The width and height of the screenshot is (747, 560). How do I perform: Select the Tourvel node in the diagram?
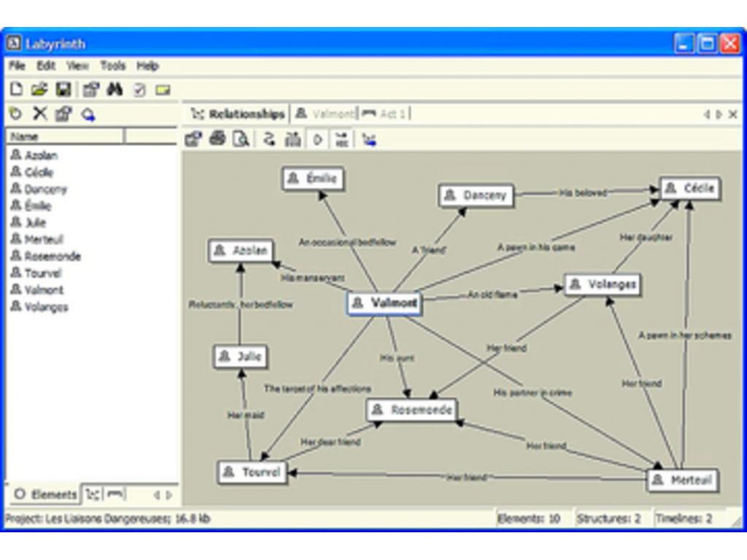click(x=252, y=472)
